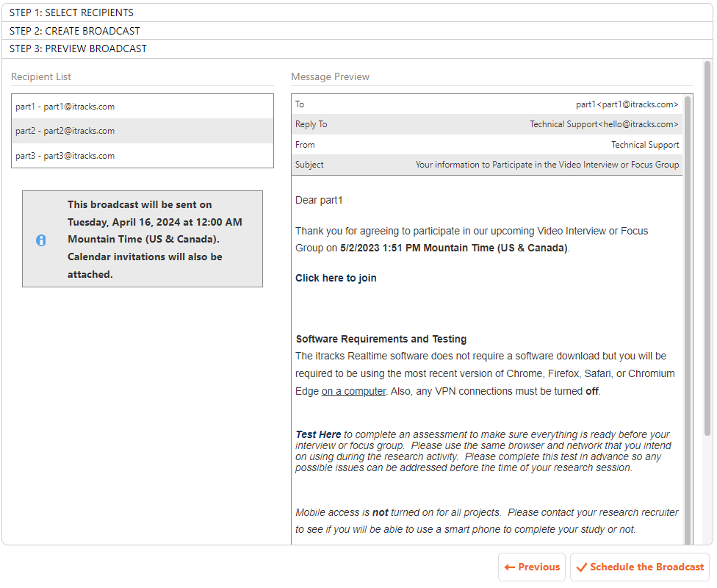Click the Subject line text
The height and width of the screenshot is (588, 717).
tap(547, 165)
